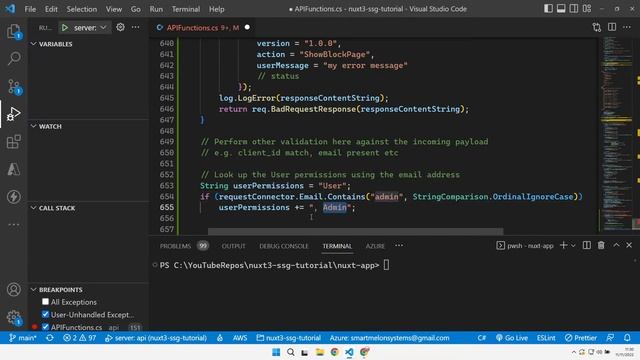Click the code minimap
The image size is (640, 360).
(x=616, y=134)
